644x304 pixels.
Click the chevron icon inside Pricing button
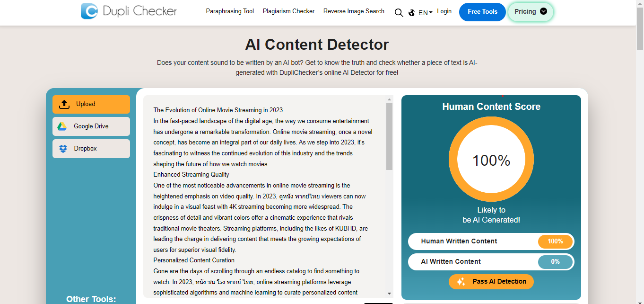[543, 11]
